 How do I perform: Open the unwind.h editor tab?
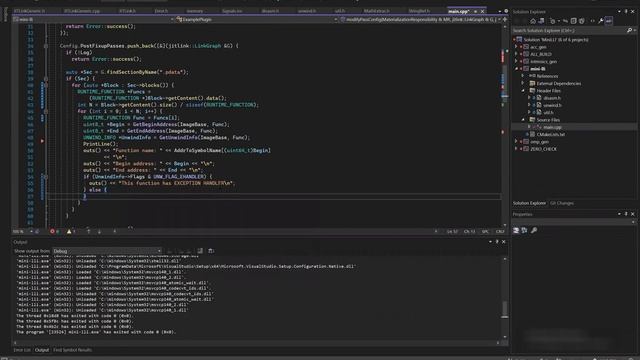pos(307,11)
